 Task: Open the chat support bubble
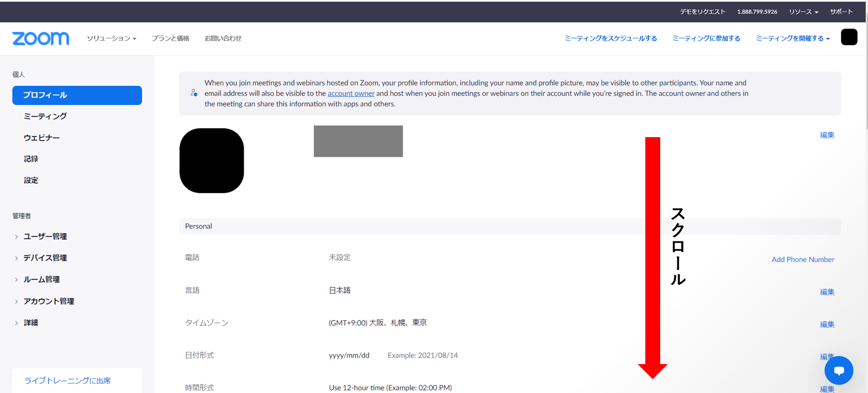(838, 370)
